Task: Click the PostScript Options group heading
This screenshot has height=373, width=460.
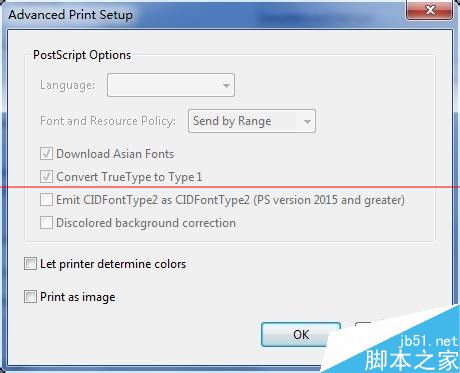Action: [x=82, y=55]
